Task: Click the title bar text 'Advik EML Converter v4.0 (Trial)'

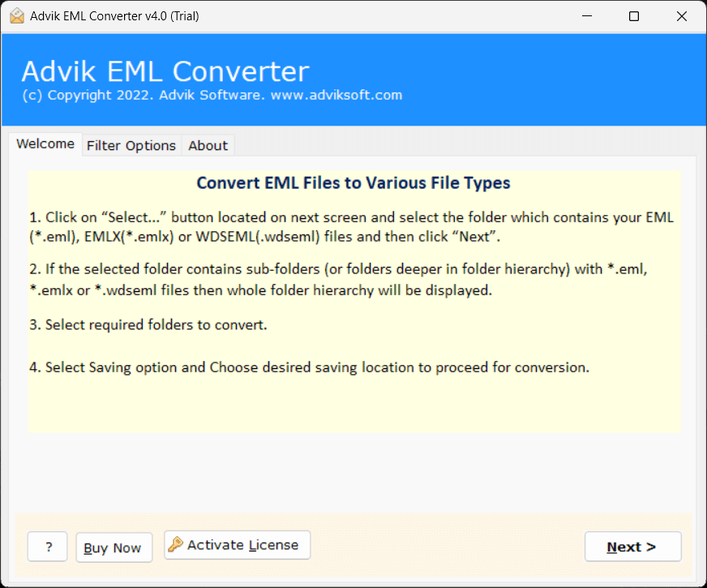Action: (x=114, y=16)
